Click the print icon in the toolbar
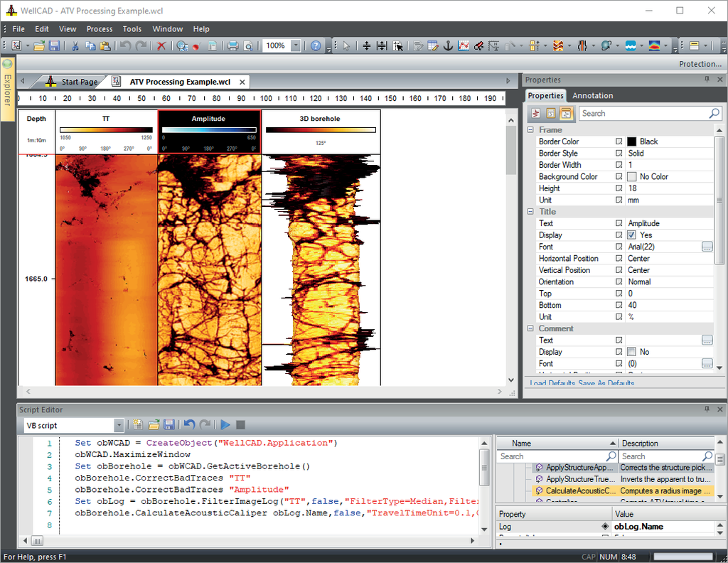728x563 pixels. click(x=232, y=45)
